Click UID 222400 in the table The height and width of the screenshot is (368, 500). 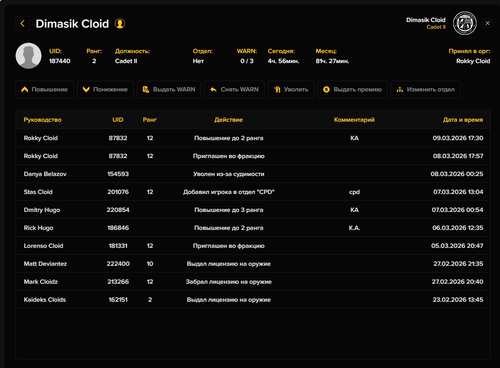pyautogui.click(x=118, y=264)
